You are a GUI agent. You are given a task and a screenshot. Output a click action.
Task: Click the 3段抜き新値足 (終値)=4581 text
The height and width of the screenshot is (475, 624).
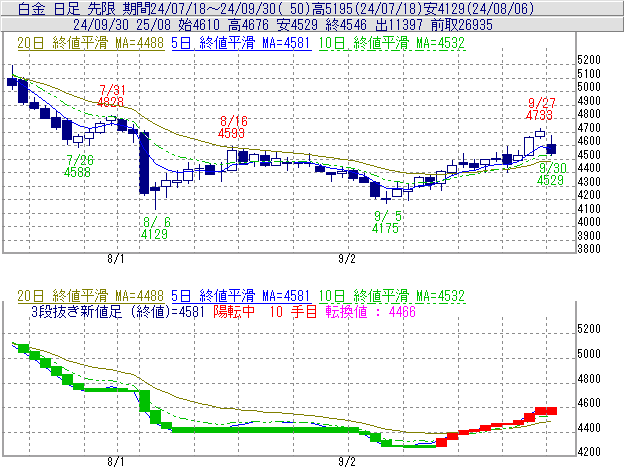[x=118, y=311]
